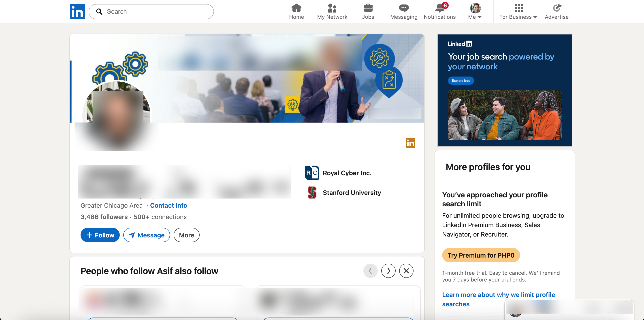This screenshot has height=320, width=644.
Task: Go to My Network icon
Action: click(332, 8)
